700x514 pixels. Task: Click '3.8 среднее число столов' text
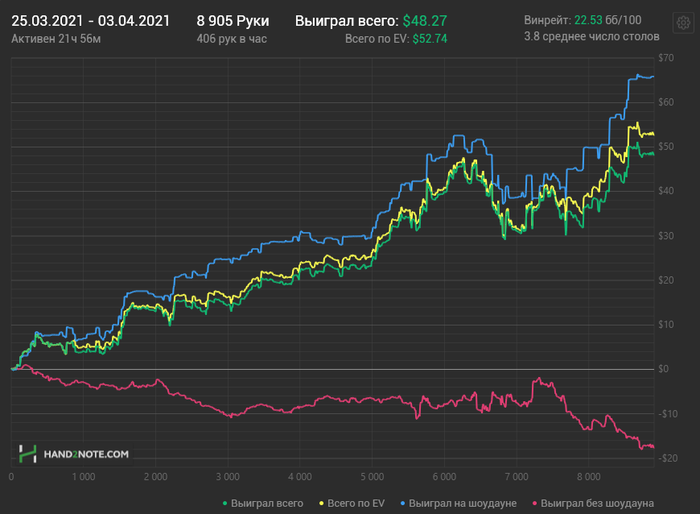[x=592, y=36]
